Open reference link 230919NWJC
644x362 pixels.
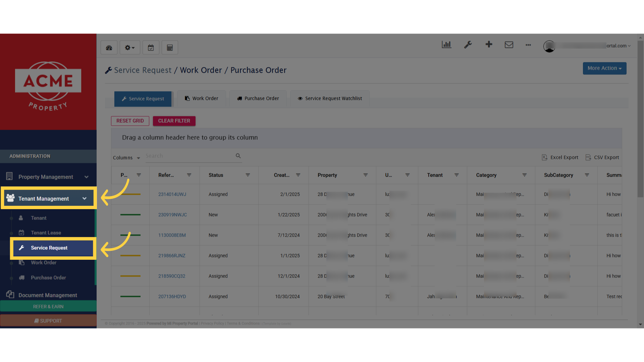(x=172, y=215)
